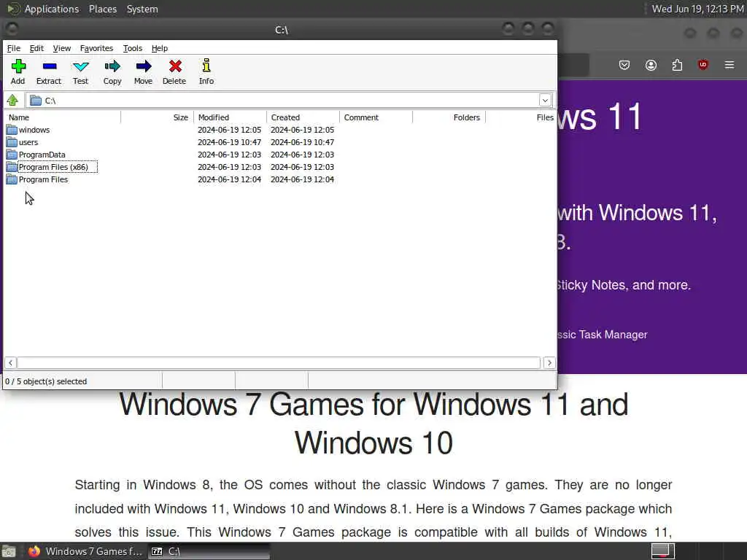Sort by Modified column header

(x=230, y=117)
